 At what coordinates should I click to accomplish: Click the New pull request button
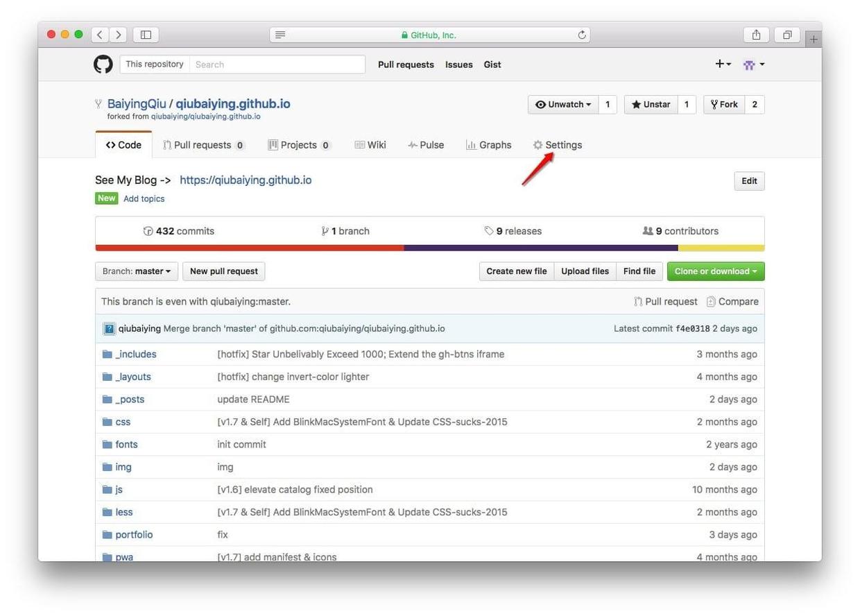pyautogui.click(x=223, y=271)
